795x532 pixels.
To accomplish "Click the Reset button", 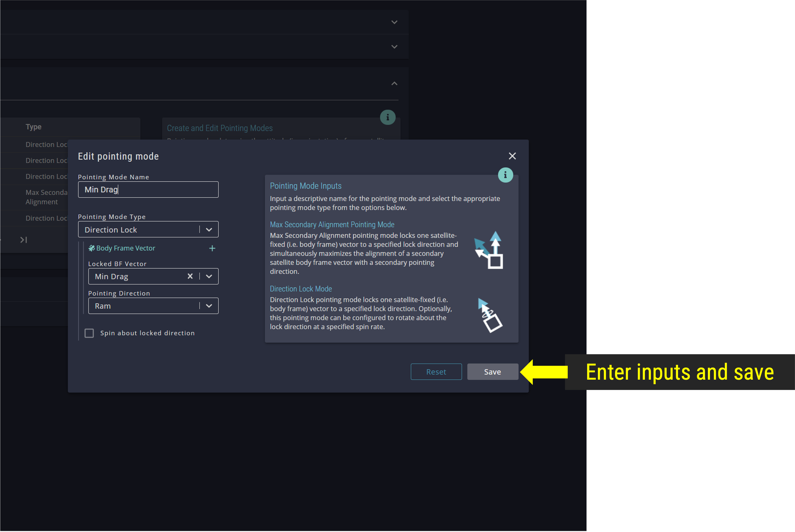I will tap(437, 371).
